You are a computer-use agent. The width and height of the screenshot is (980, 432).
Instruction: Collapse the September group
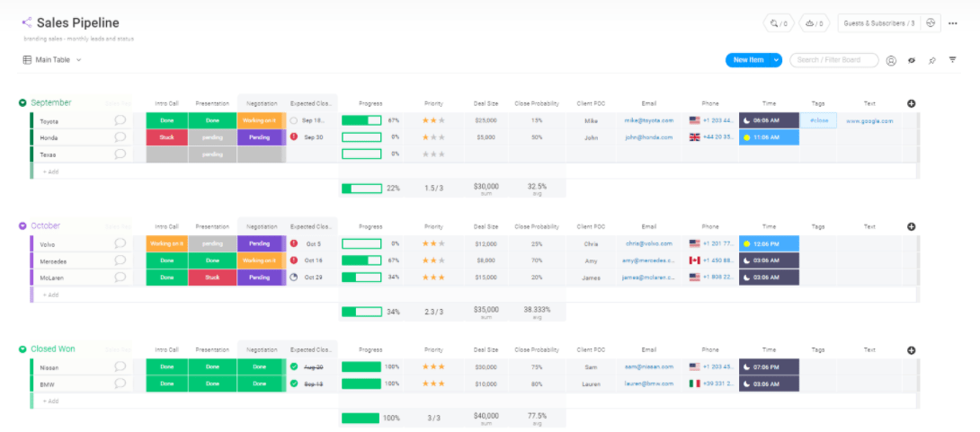[x=22, y=102]
